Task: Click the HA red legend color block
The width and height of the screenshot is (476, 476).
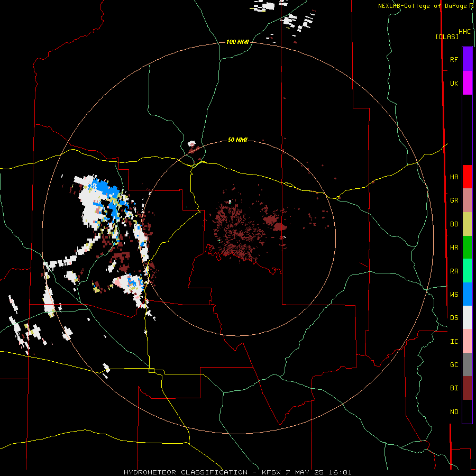Action: tap(467, 177)
